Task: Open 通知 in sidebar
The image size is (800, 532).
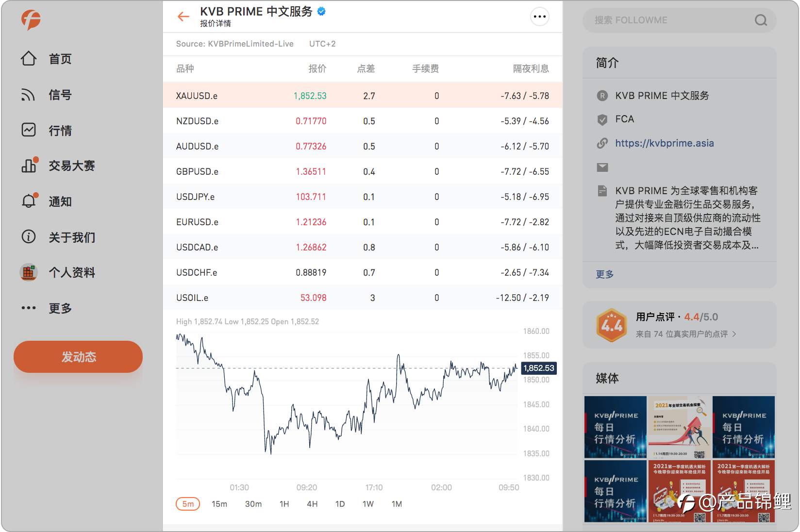Action: (60, 201)
